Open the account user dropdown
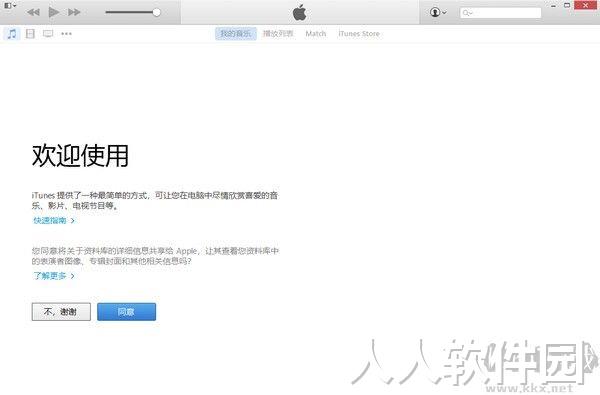600x395 pixels. point(438,12)
